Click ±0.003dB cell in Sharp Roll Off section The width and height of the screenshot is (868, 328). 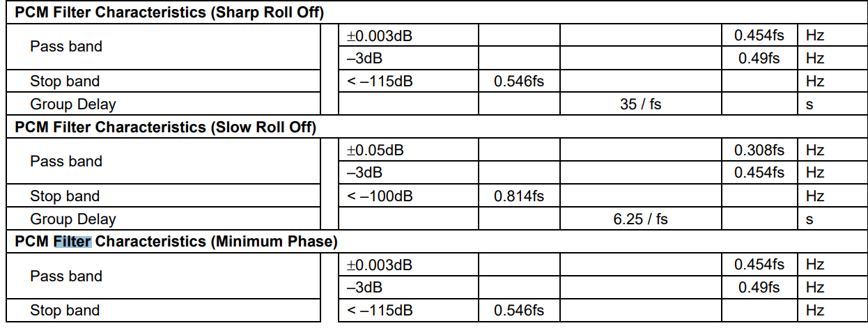click(x=379, y=36)
